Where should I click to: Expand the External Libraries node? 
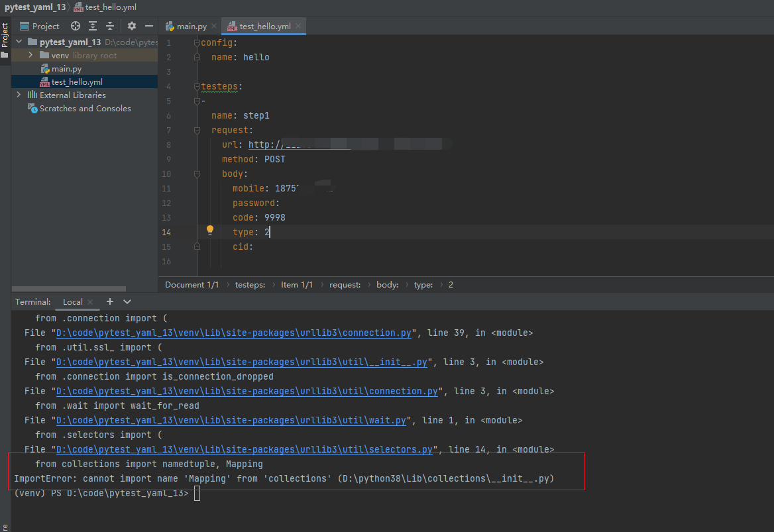click(x=20, y=95)
